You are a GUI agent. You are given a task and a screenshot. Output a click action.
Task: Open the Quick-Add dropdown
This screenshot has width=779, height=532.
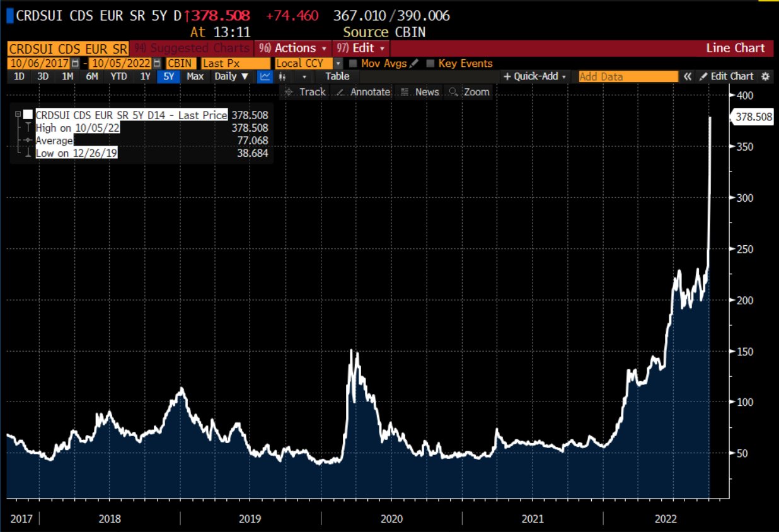point(534,76)
